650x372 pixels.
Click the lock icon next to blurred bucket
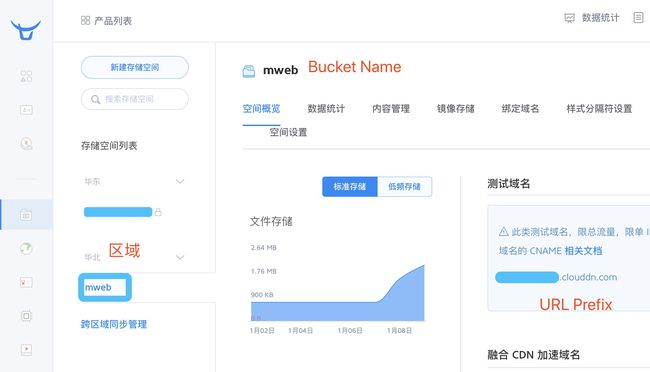[158, 212]
